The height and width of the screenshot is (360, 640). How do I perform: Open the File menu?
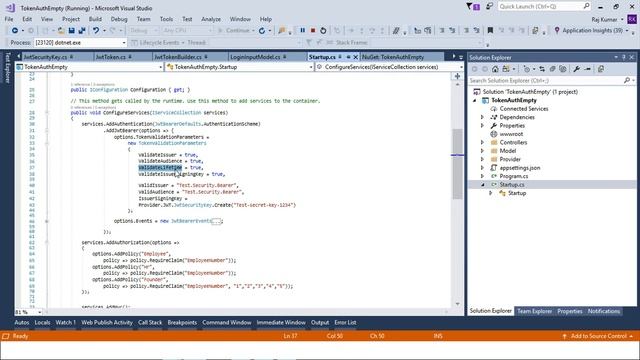click(9, 19)
